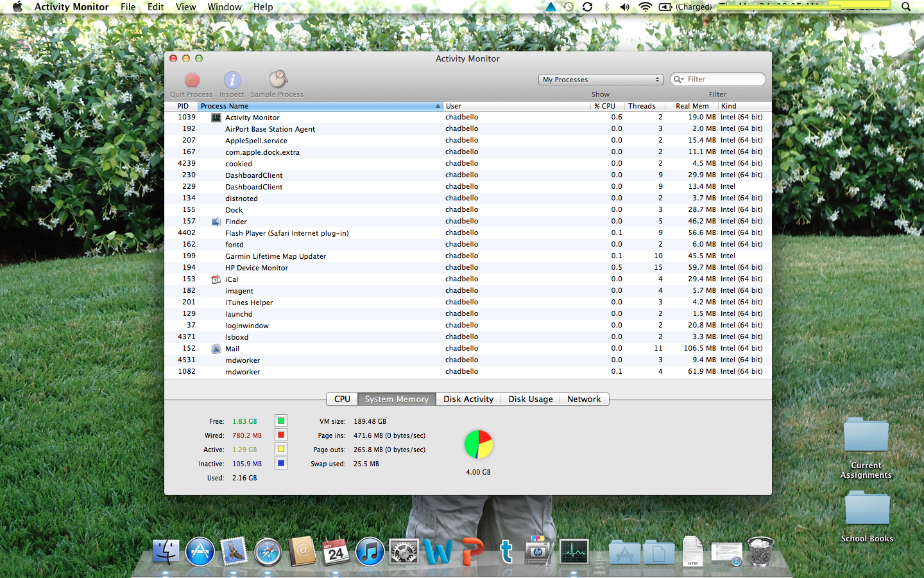Viewport: 924px width, 578px height.
Task: Click the yellow Active memory color swatch
Action: click(281, 450)
